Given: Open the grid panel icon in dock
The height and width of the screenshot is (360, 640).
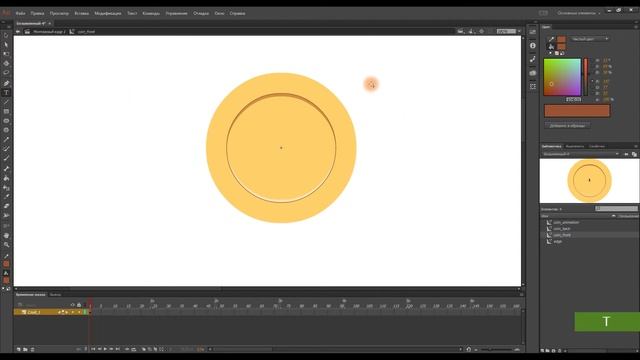Looking at the screenshot, I should coord(533,87).
